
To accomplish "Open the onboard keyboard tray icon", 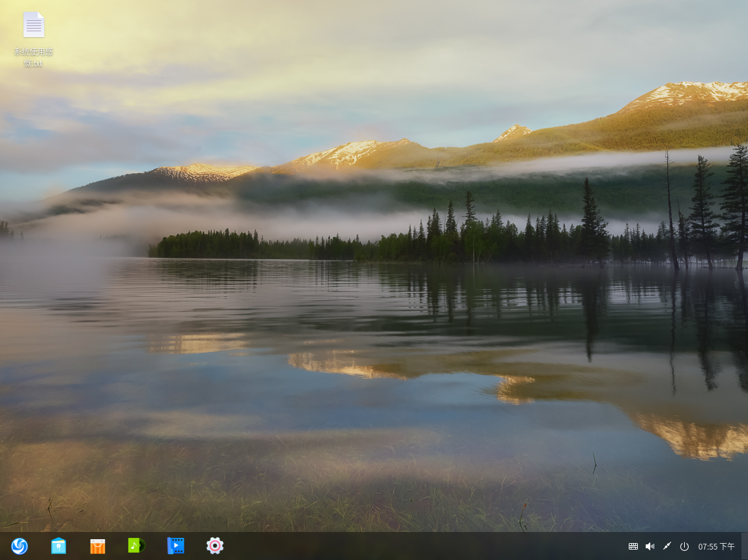I will pyautogui.click(x=633, y=546).
